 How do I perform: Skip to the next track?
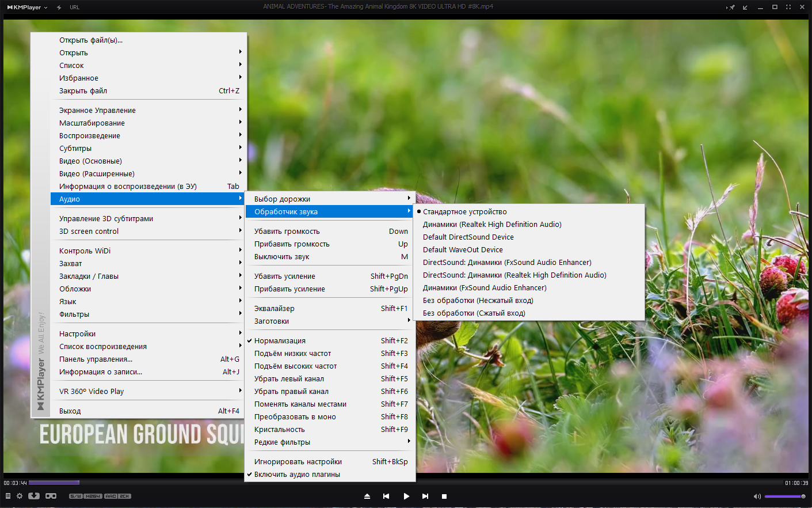tap(425, 496)
